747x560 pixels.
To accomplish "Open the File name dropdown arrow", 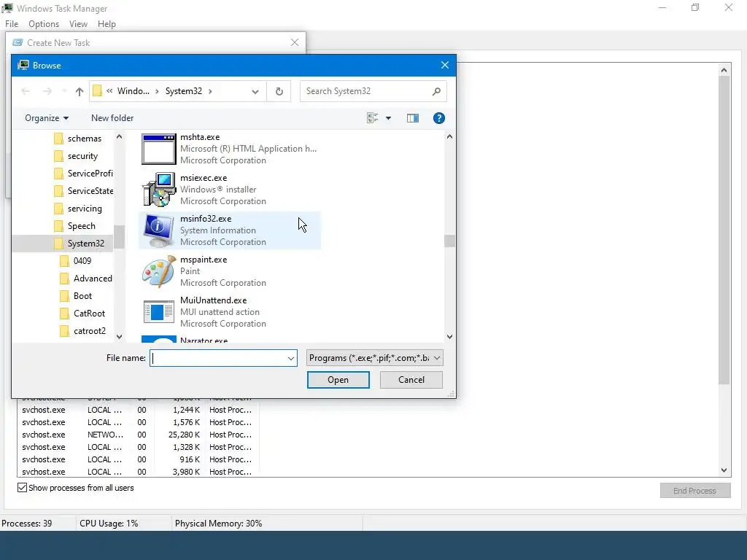I will coord(291,358).
